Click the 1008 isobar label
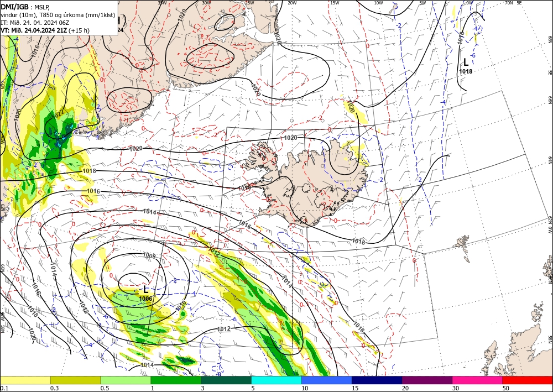This screenshot has width=553, height=392. [149, 255]
